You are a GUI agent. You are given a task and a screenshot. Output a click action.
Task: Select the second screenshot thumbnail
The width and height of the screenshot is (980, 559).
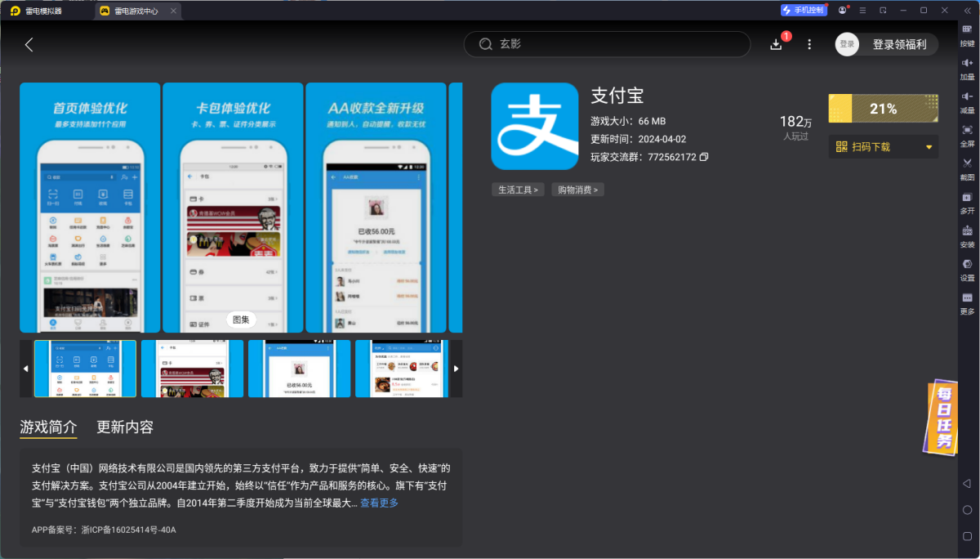[192, 369]
